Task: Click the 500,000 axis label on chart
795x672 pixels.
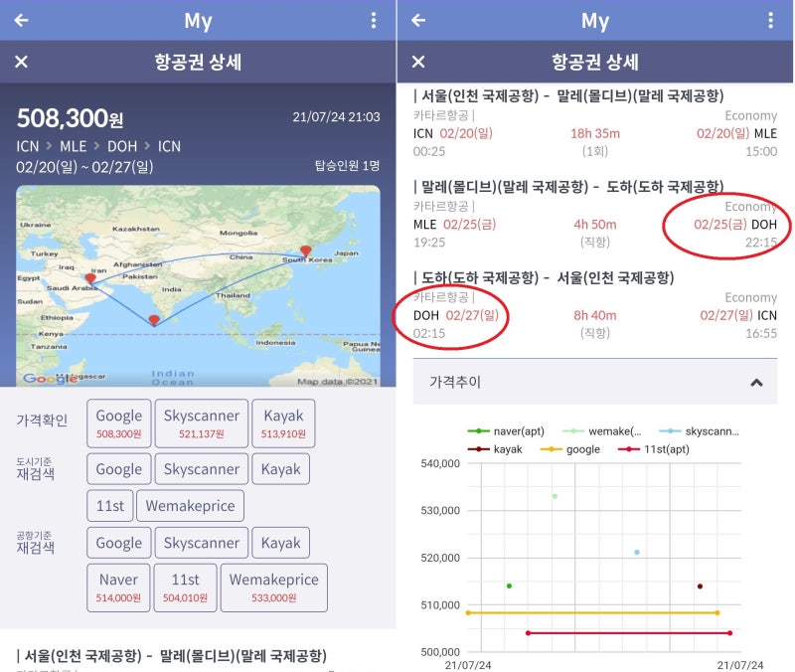Action: [x=440, y=652]
